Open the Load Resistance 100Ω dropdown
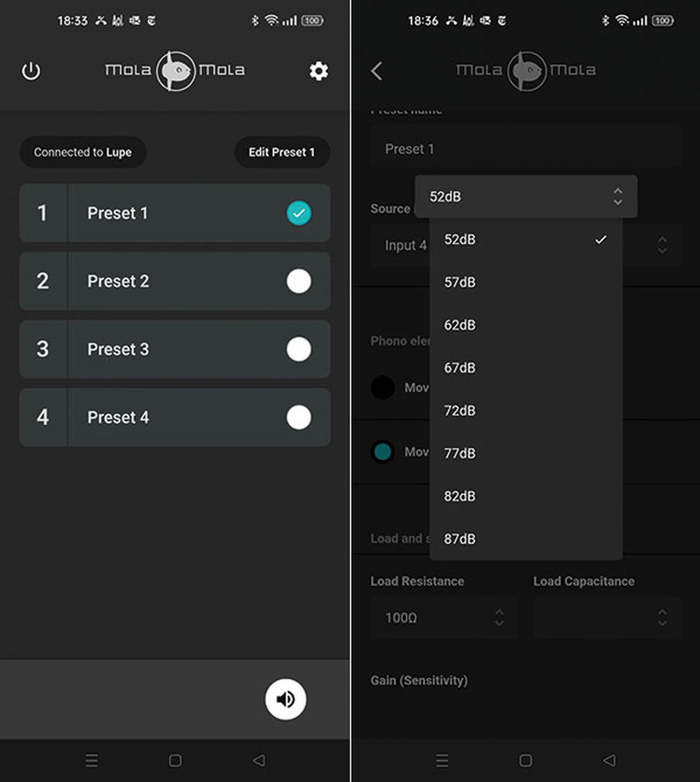Viewport: 700px width, 782px height. 444,618
